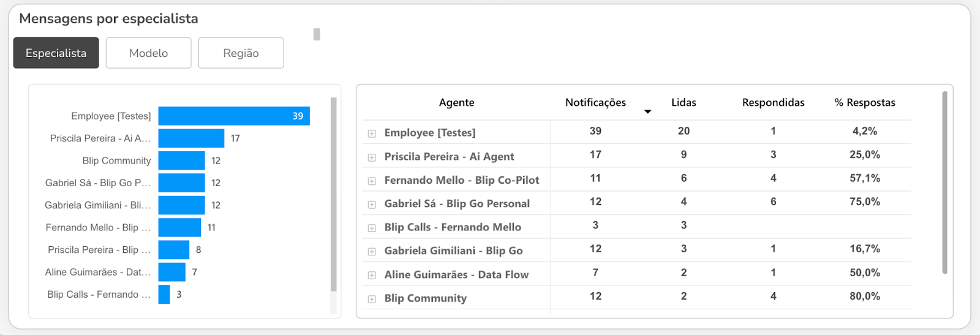The height and width of the screenshot is (335, 980).
Task: Select the Employee [Testes] bar in chart
Action: [x=234, y=116]
